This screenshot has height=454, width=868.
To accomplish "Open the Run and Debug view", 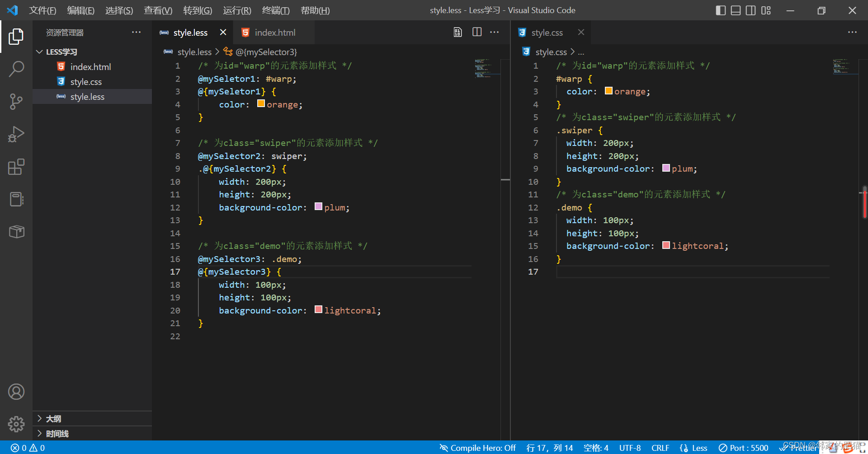I will pos(16,134).
